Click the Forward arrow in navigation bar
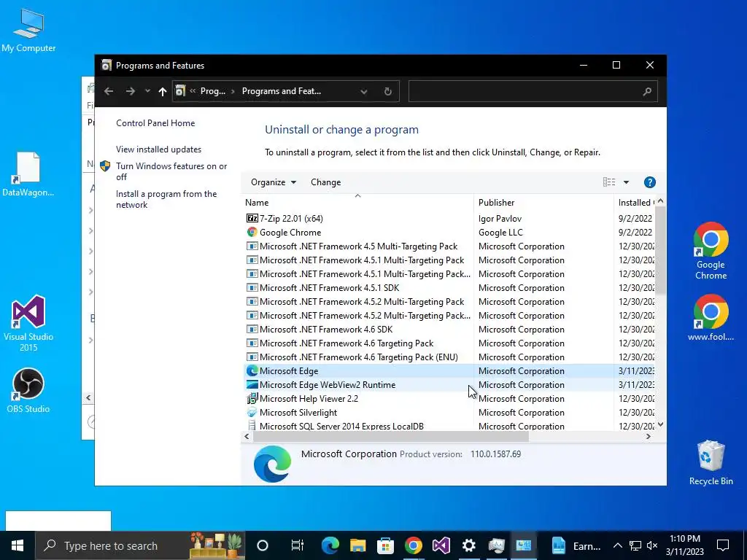 pos(130,91)
